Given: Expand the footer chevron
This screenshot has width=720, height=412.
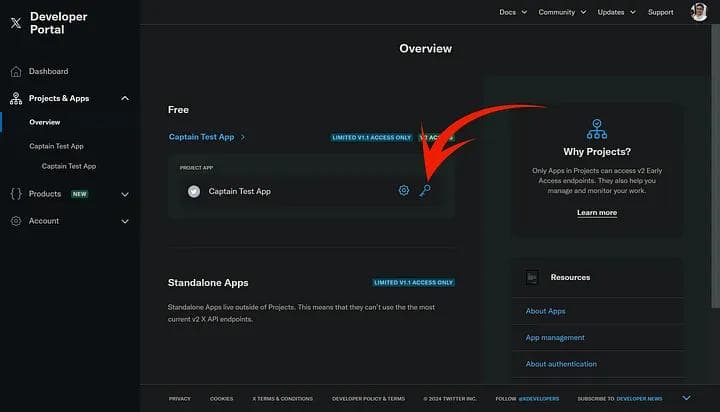Looking at the screenshot, I should click(686, 398).
